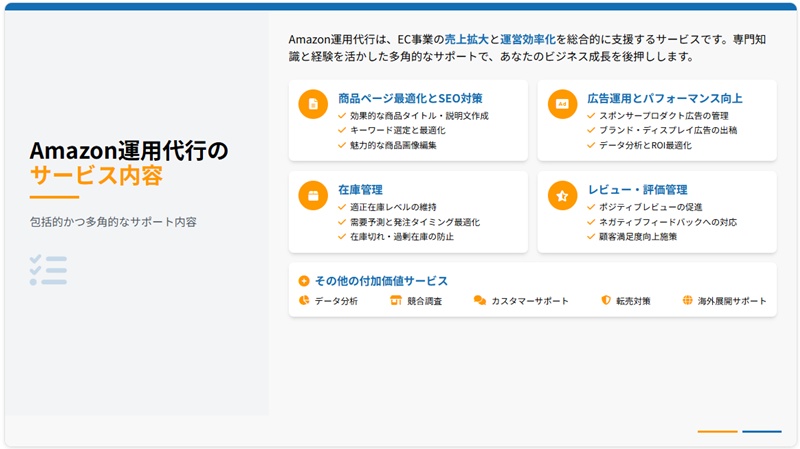Click the Ad icon for 広告運用

[x=562, y=104]
